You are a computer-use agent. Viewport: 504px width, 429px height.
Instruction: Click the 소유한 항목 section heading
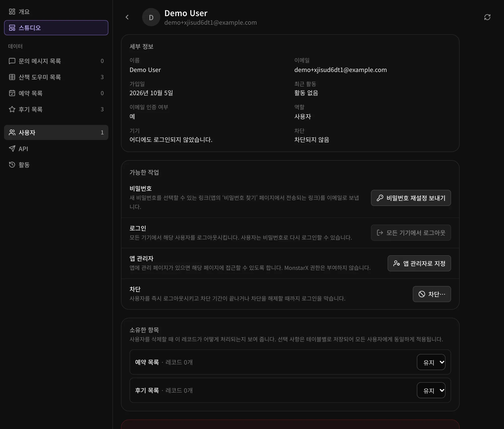pyautogui.click(x=144, y=330)
